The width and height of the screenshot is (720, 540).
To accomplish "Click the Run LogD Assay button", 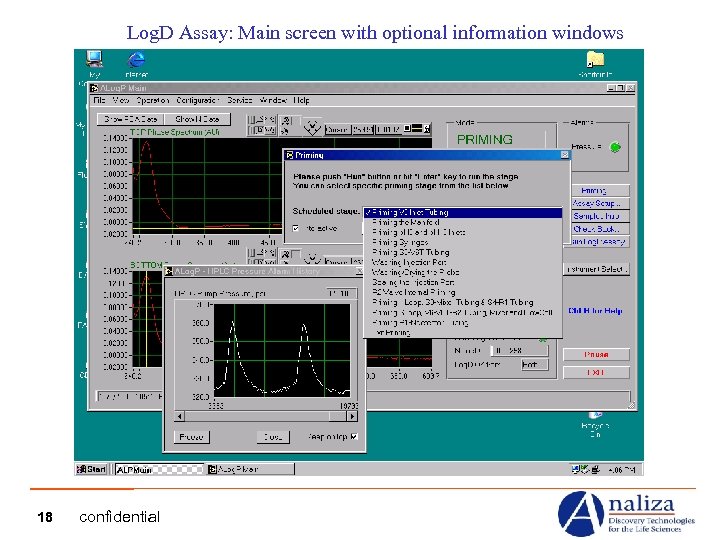I will [x=600, y=242].
